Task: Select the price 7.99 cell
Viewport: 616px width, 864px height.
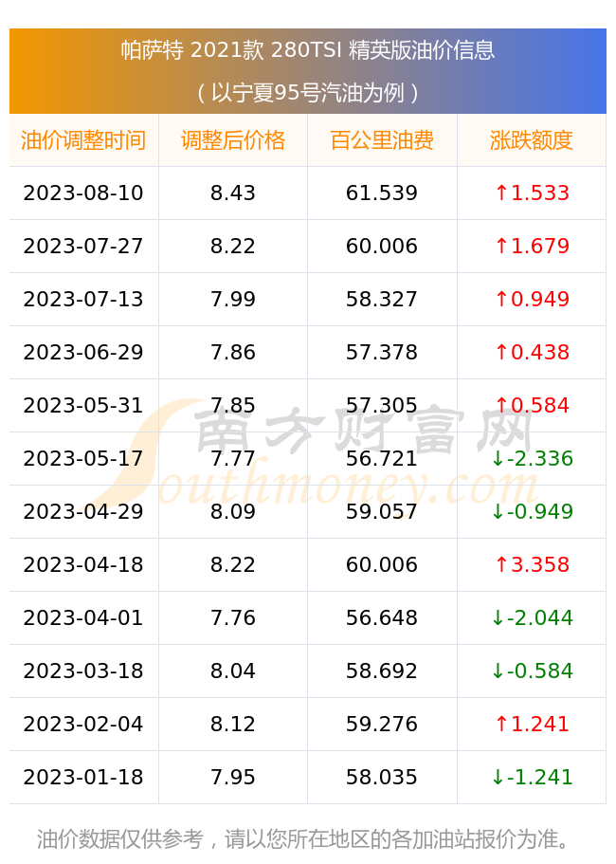Action: point(233,299)
